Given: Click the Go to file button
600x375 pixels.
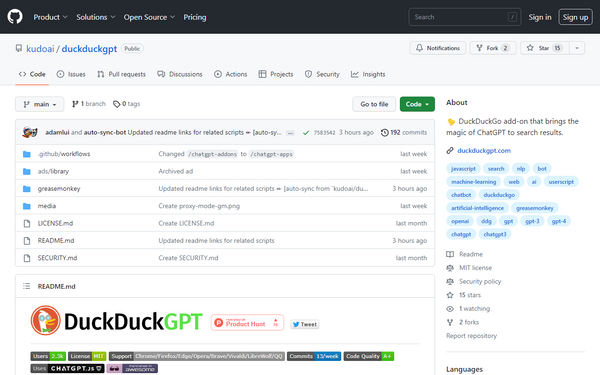Looking at the screenshot, I should (374, 104).
